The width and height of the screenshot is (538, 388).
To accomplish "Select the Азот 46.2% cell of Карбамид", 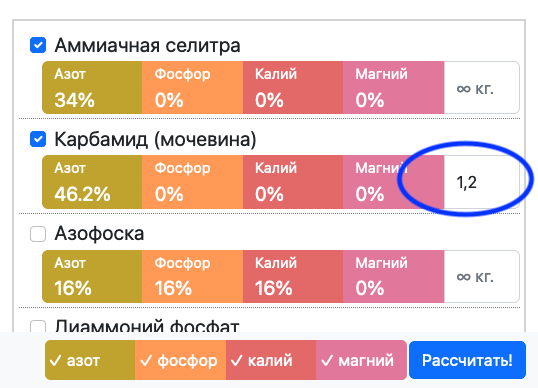I will [92, 182].
